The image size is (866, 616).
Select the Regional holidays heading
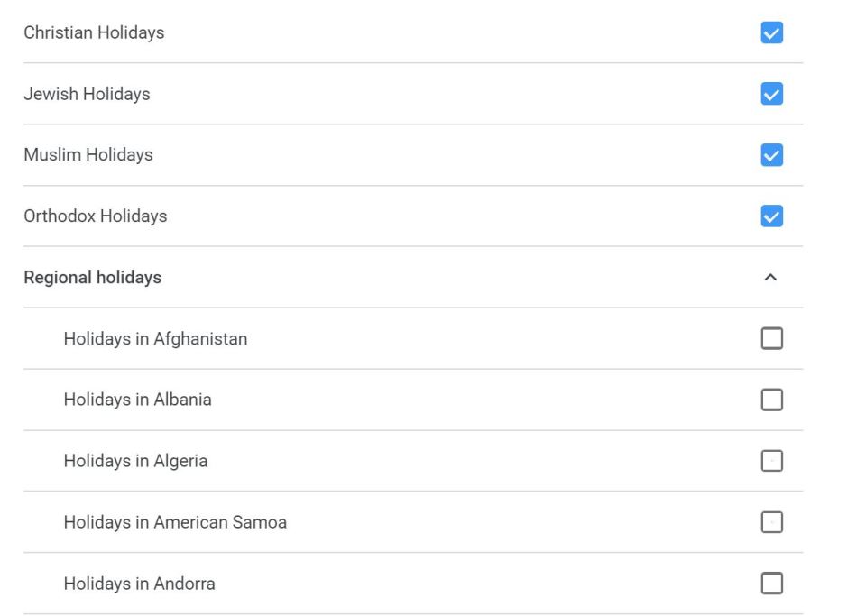pos(92,277)
